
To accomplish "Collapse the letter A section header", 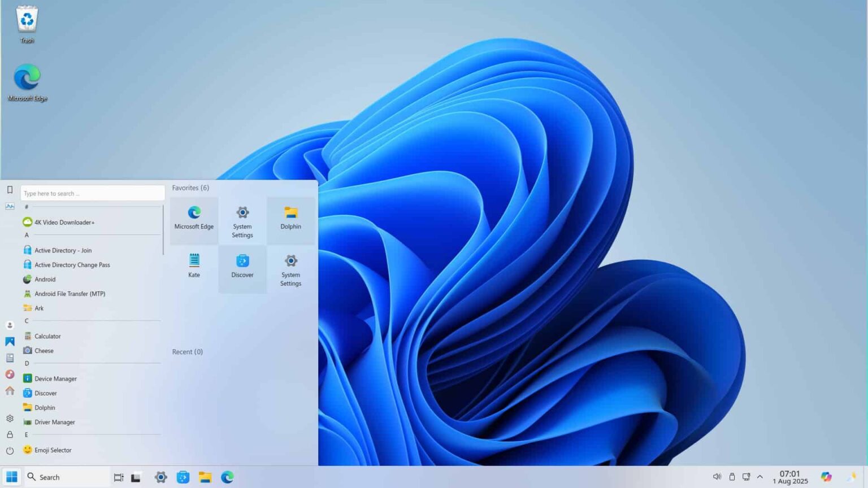I will click(26, 235).
